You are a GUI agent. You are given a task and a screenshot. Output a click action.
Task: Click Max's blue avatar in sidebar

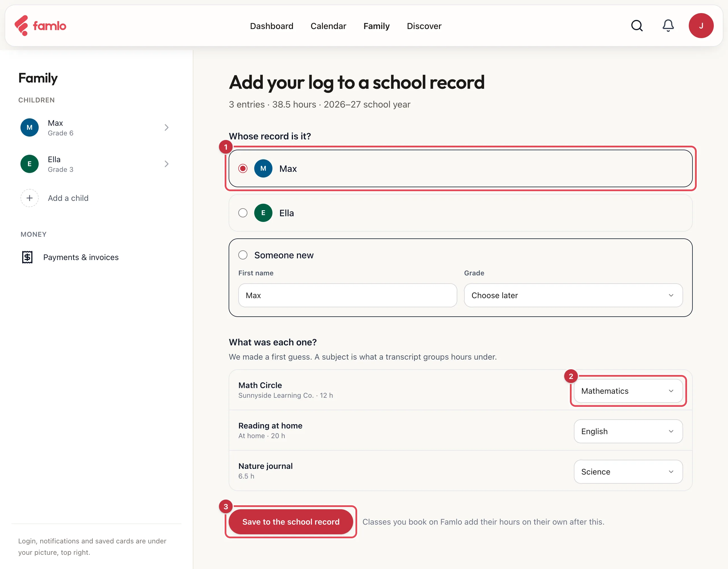click(x=29, y=127)
